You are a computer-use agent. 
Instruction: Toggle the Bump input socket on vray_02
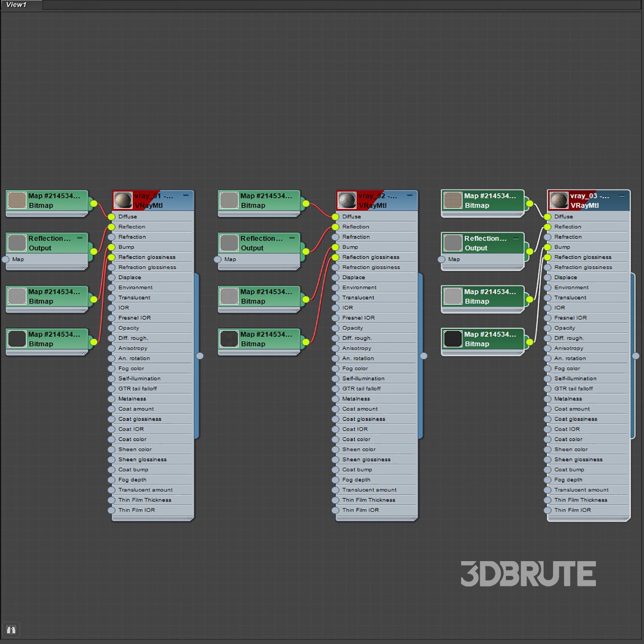point(335,247)
